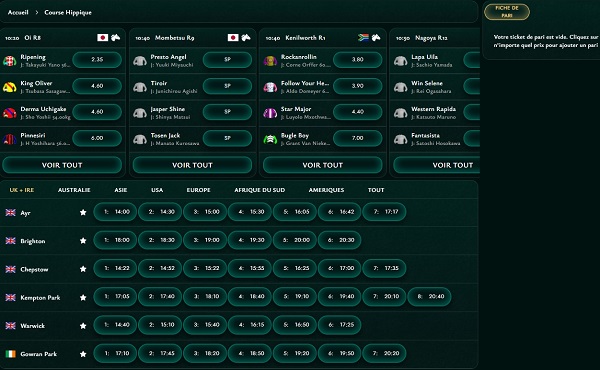Click VOIR TOUT for Mombetsu R9
Viewport: 600px width, 370px height.
(192, 165)
